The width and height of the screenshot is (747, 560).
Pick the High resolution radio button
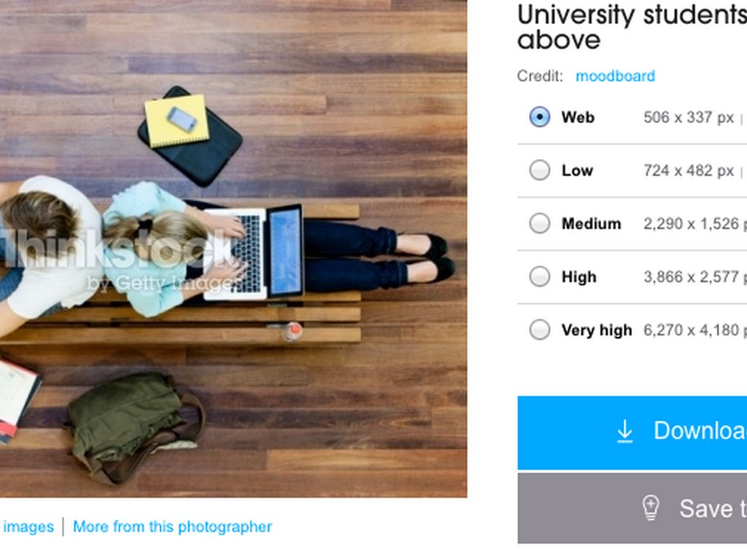(x=540, y=277)
